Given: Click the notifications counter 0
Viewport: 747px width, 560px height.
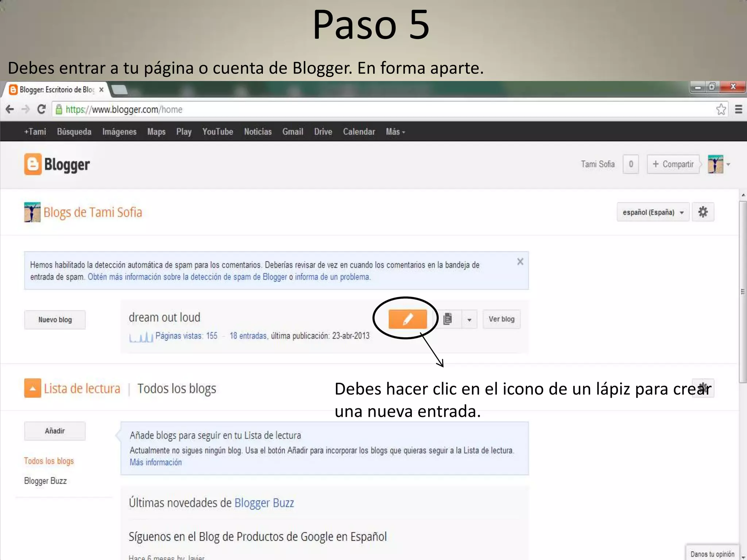Looking at the screenshot, I should click(x=631, y=164).
